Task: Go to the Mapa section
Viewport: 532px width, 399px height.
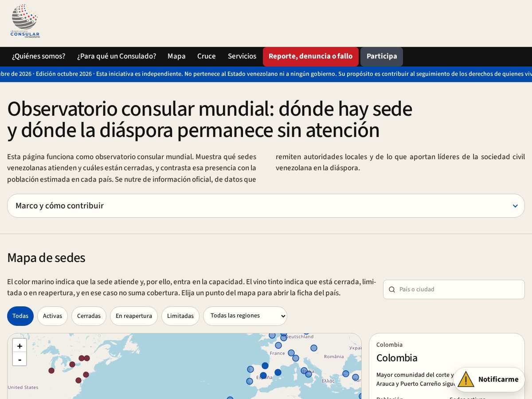Action: tap(176, 56)
